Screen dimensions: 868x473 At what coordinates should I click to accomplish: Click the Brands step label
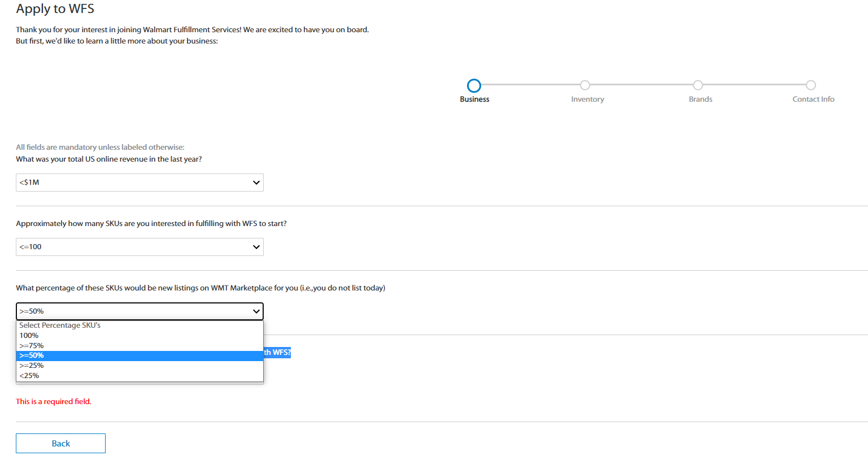click(700, 99)
